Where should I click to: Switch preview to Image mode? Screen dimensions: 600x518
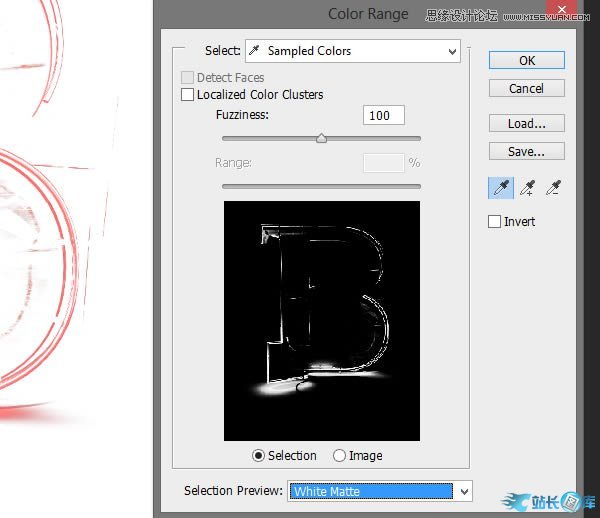[340, 455]
